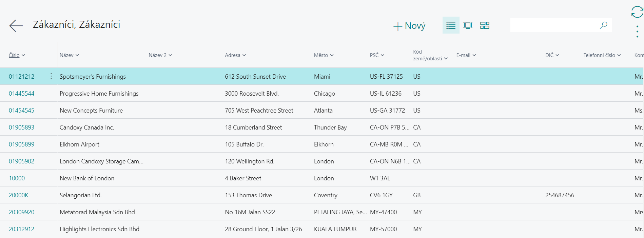Open customer 01905902

(22, 161)
